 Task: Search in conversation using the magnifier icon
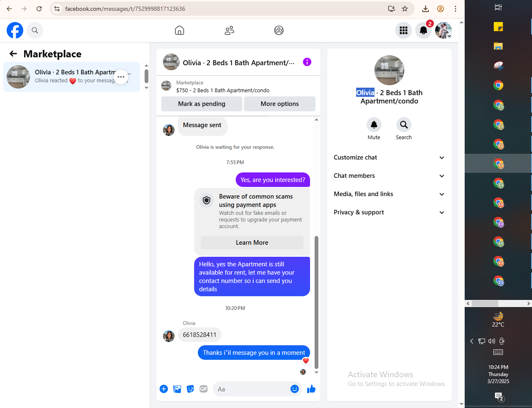404,125
